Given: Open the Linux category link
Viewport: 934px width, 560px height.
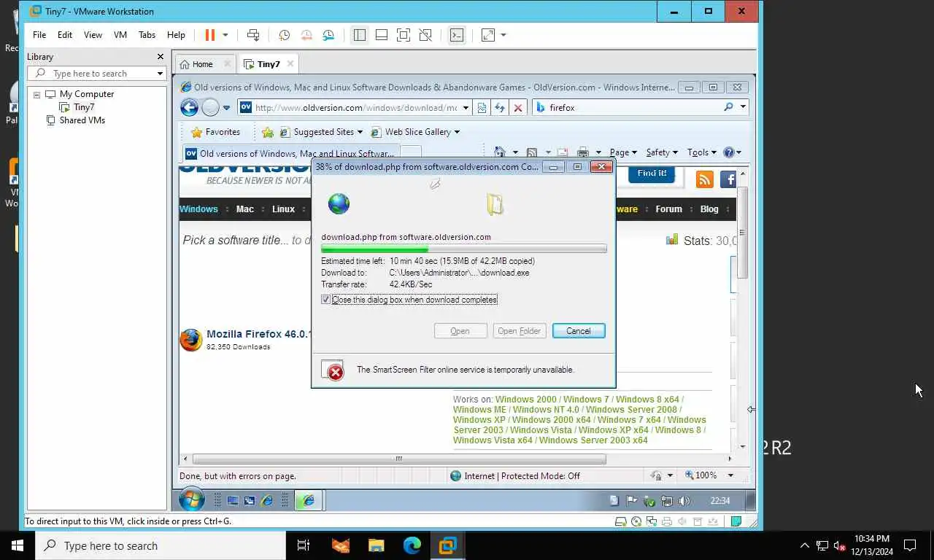Looking at the screenshot, I should click(x=283, y=209).
